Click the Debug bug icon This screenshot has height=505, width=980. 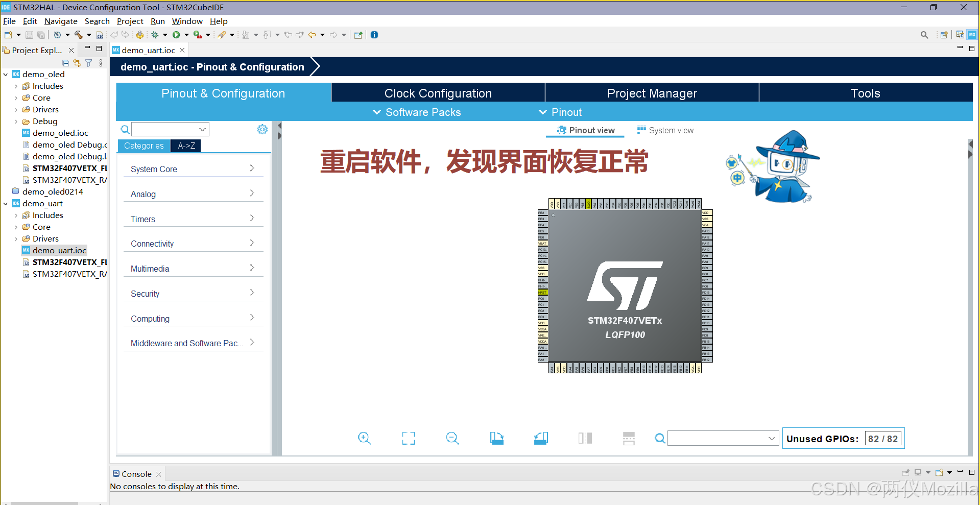tap(155, 35)
